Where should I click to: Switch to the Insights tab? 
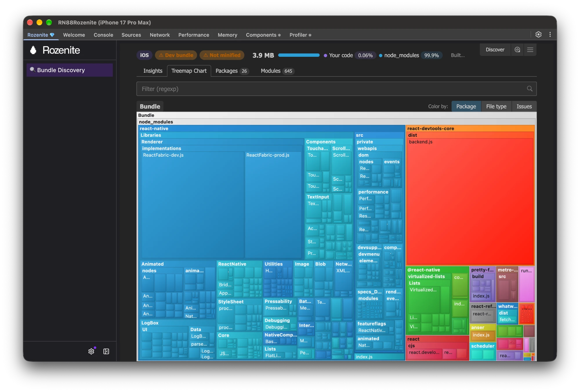[x=153, y=71]
